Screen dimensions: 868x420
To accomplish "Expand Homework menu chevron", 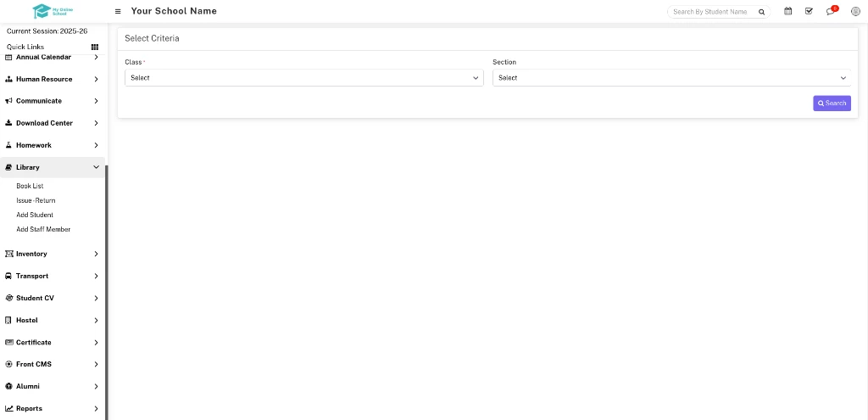I will 97,145.
